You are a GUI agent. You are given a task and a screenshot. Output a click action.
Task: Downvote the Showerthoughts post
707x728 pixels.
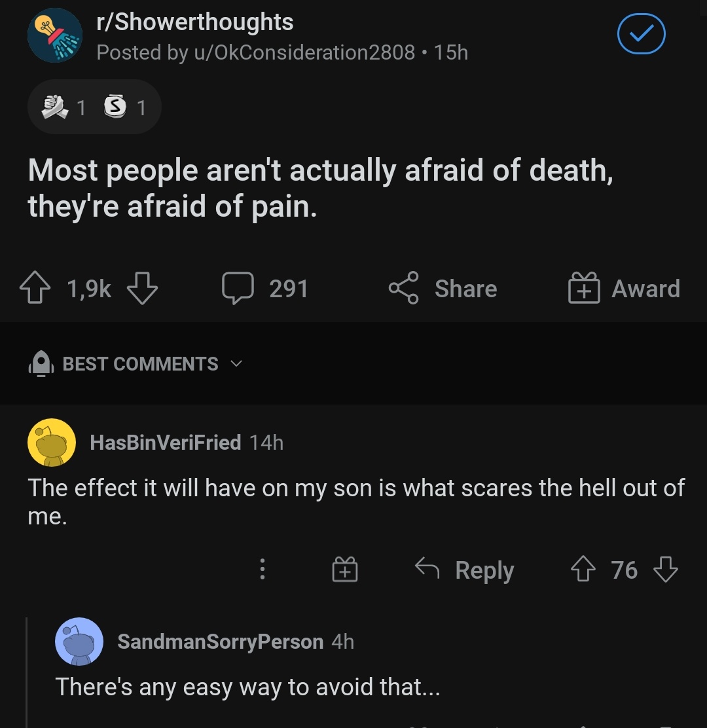pyautogui.click(x=142, y=289)
